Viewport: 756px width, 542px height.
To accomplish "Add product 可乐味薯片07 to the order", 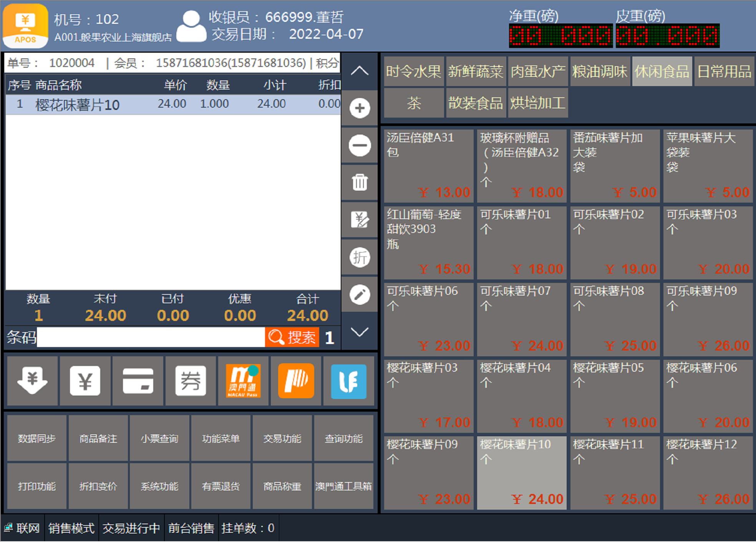I will coord(521,319).
